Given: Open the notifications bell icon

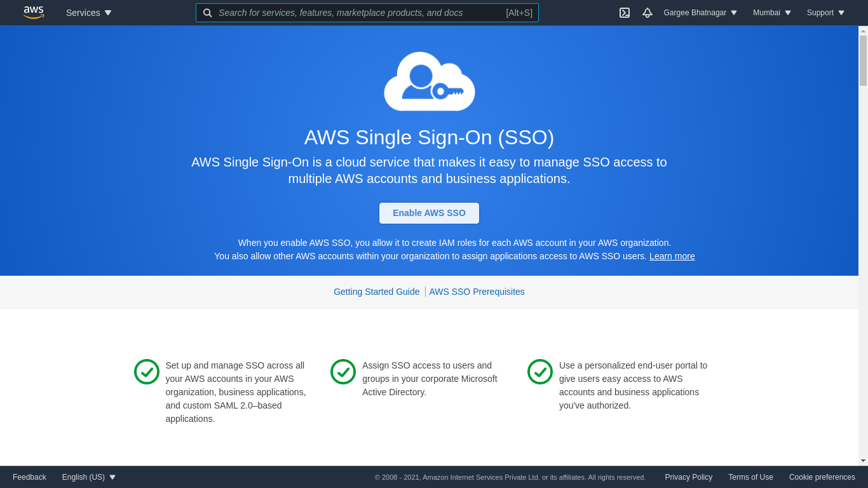Looking at the screenshot, I should pyautogui.click(x=648, y=13).
